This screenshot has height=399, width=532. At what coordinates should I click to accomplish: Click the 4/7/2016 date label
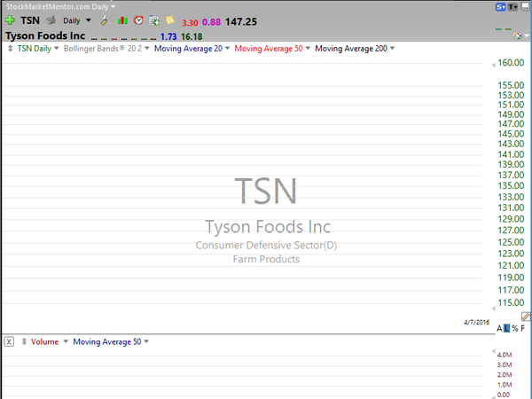(477, 322)
